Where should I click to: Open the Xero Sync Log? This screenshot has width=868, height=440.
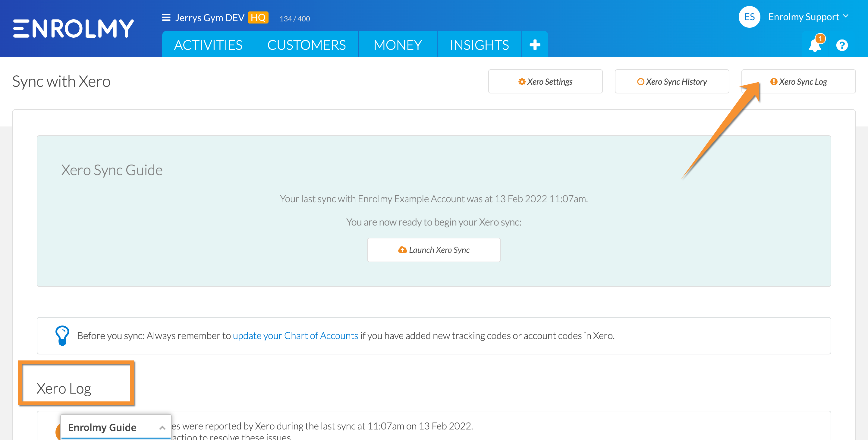point(798,82)
